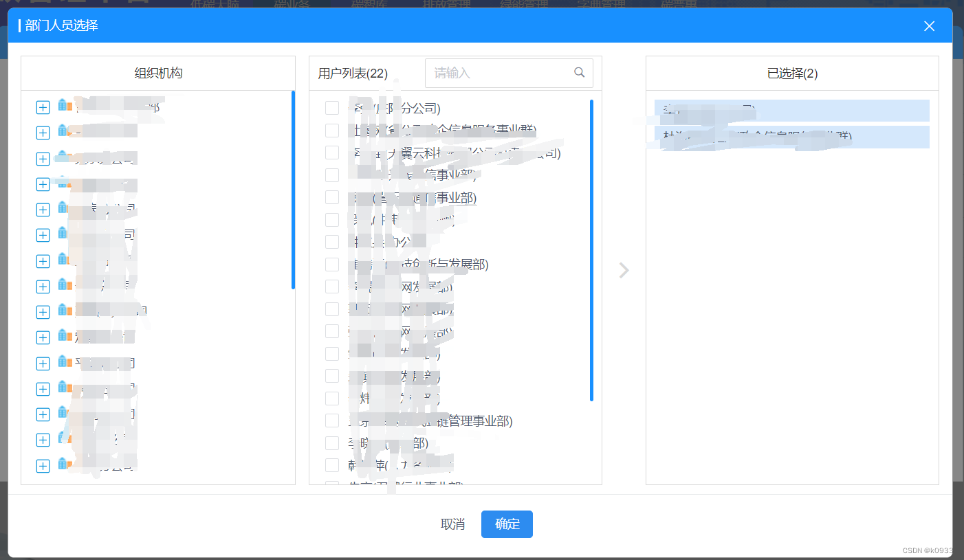Viewport: 964px width, 560px height.
Task: Check the user from 供应链管理事业部
Action: tap(331, 420)
